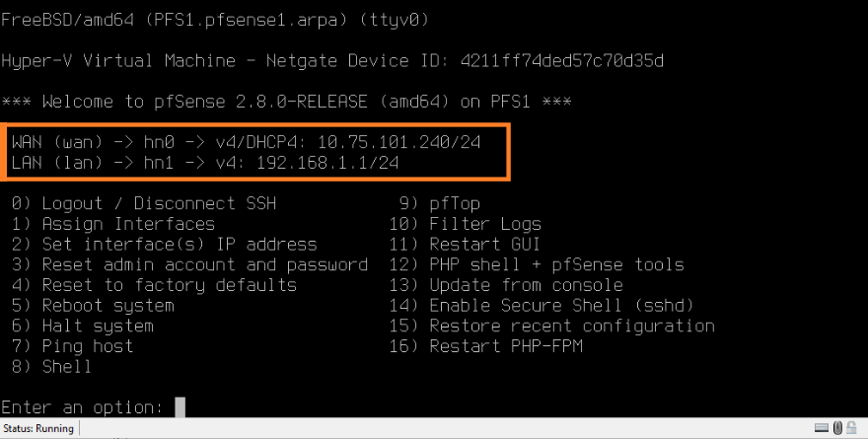This screenshot has height=439, width=868.
Task: Click the 'pfTop' menu entry
Action: pyautogui.click(x=455, y=203)
